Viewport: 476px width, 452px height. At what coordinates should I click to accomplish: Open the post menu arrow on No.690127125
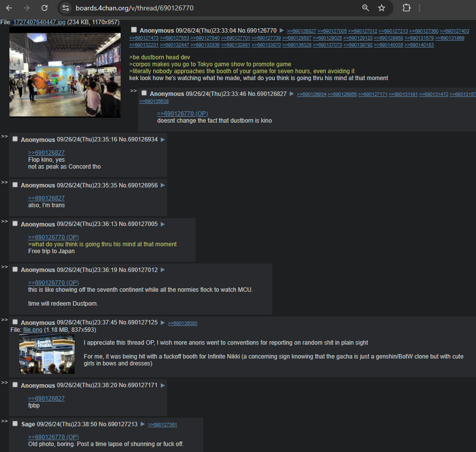pos(163,322)
